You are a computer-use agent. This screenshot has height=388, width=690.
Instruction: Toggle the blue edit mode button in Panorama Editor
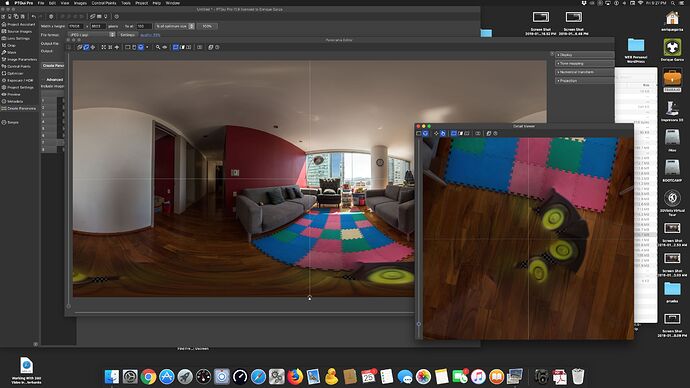[86, 47]
